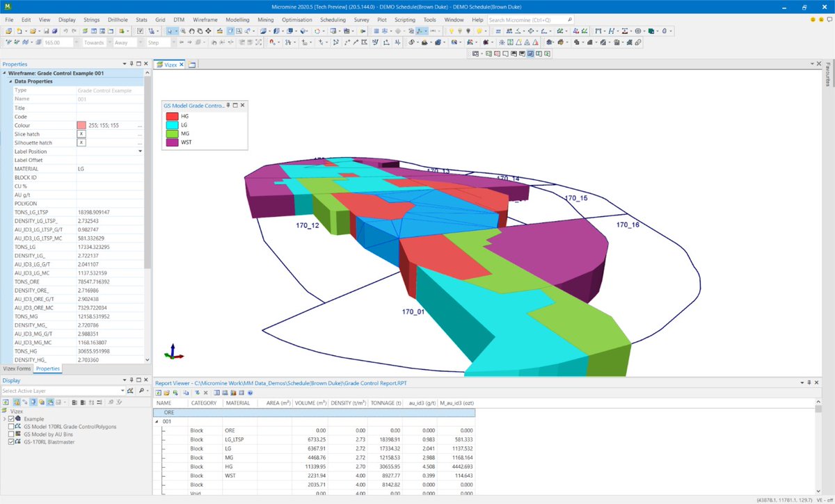The height and width of the screenshot is (504, 835).
Task: Open the Label Position dropdown
Action: [140, 151]
